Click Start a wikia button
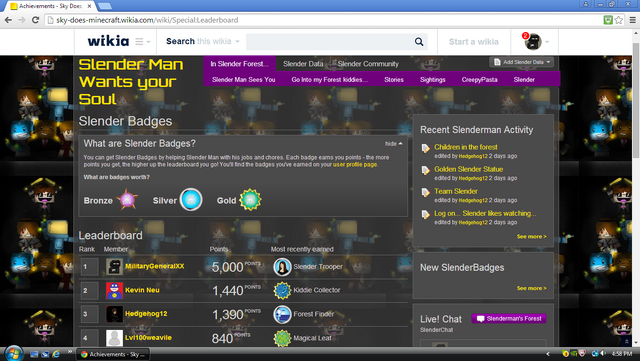Viewport: 640px width, 361px height. click(473, 42)
